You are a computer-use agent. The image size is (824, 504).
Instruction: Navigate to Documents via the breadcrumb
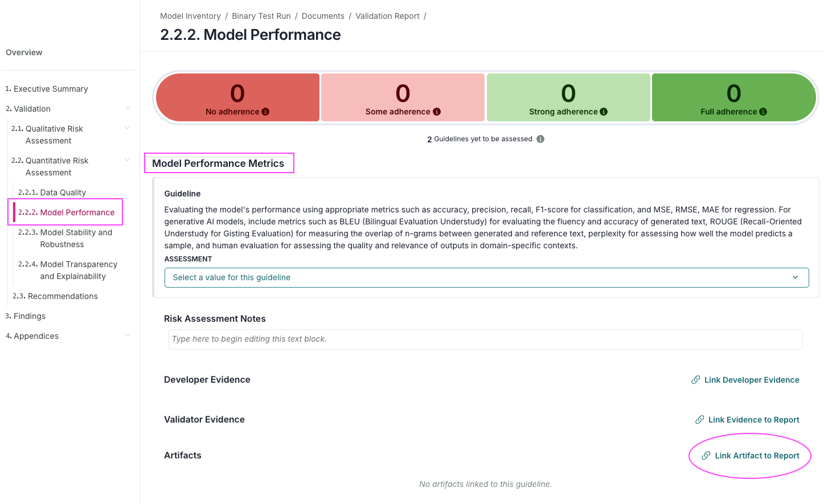pyautogui.click(x=323, y=16)
